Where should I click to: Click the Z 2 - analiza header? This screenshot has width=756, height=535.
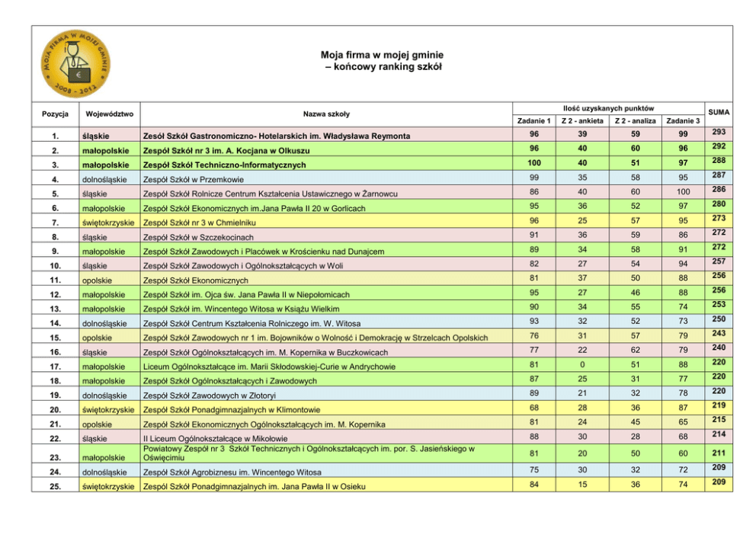tap(633, 121)
